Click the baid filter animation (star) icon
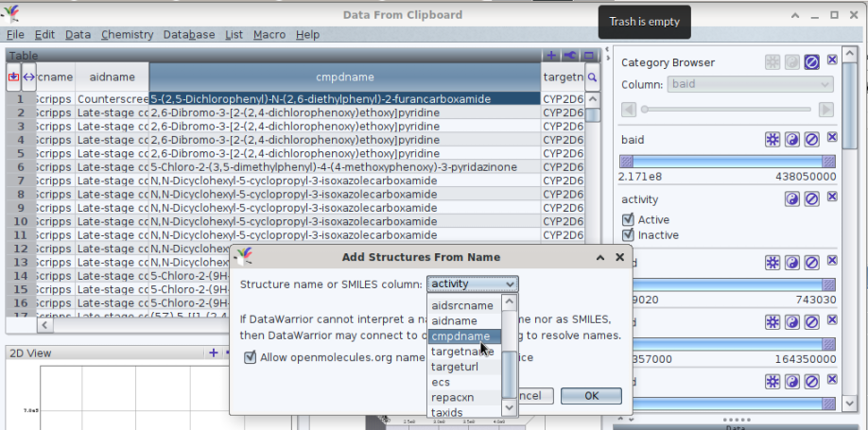Screen dimensions: 868x430 (x=773, y=140)
